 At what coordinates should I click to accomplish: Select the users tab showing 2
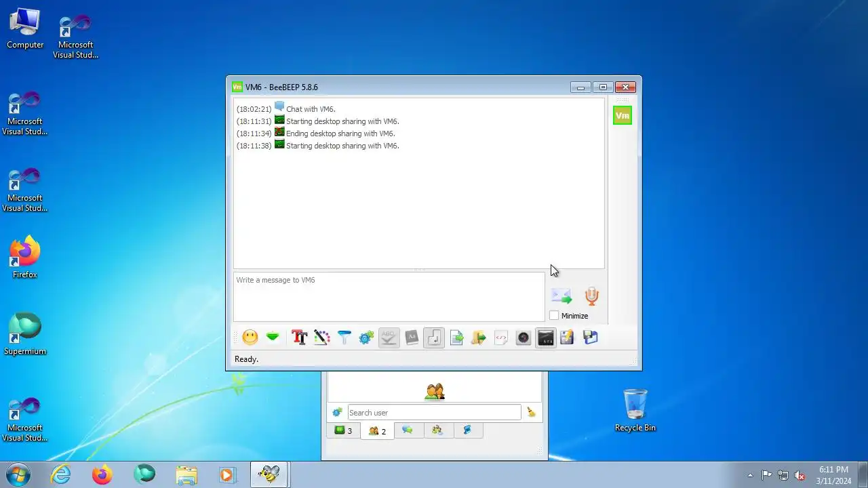[377, 430]
